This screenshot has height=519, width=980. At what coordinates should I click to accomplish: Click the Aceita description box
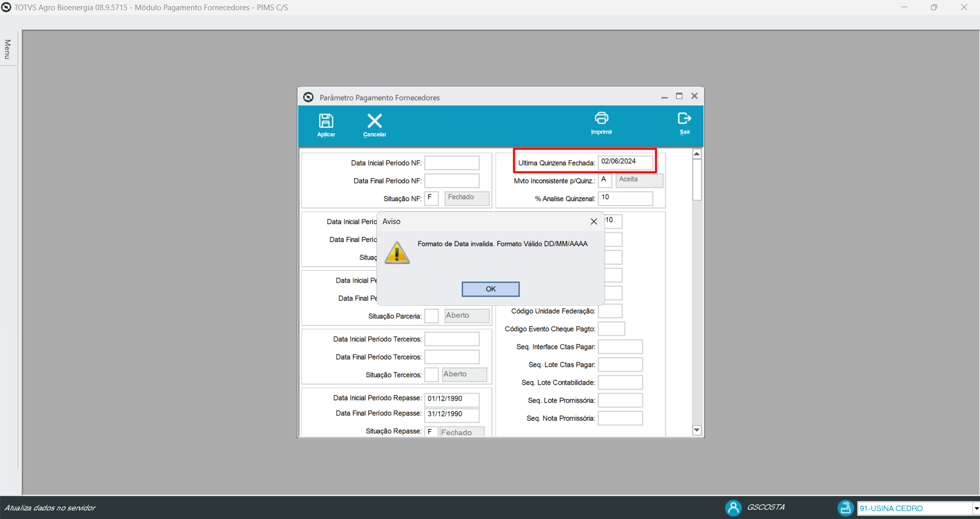(639, 180)
